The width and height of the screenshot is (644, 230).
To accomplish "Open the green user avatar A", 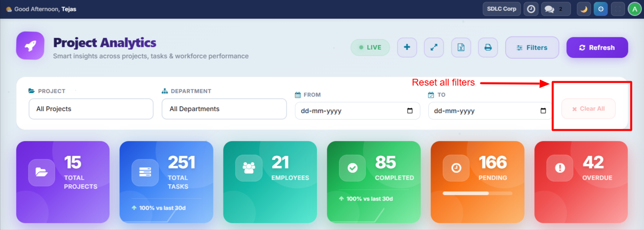I will pos(634,9).
